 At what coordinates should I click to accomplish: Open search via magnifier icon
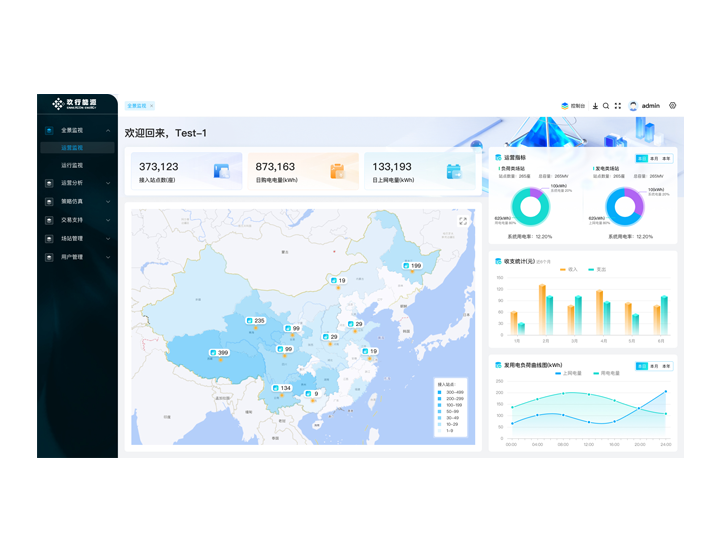pyautogui.click(x=606, y=105)
